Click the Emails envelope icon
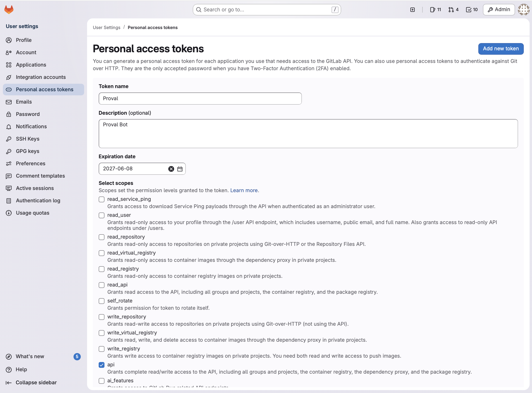Screen dimensions: 532x393 coord(9,102)
